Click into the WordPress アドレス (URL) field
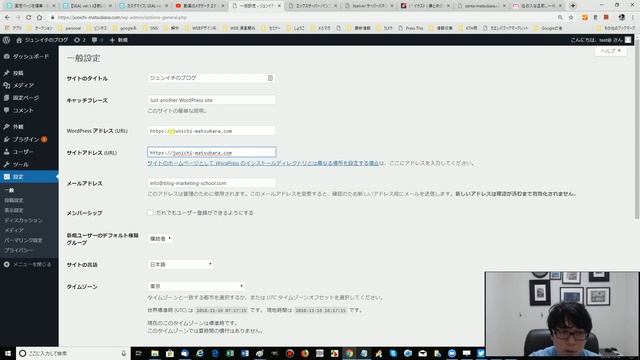Image resolution: width=640 pixels, height=360 pixels. click(x=211, y=131)
